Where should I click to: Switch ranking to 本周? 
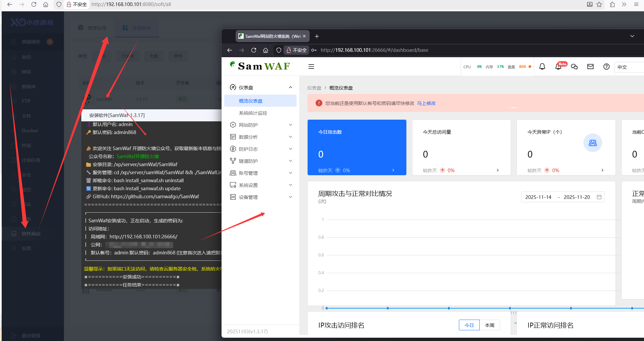tap(489, 325)
